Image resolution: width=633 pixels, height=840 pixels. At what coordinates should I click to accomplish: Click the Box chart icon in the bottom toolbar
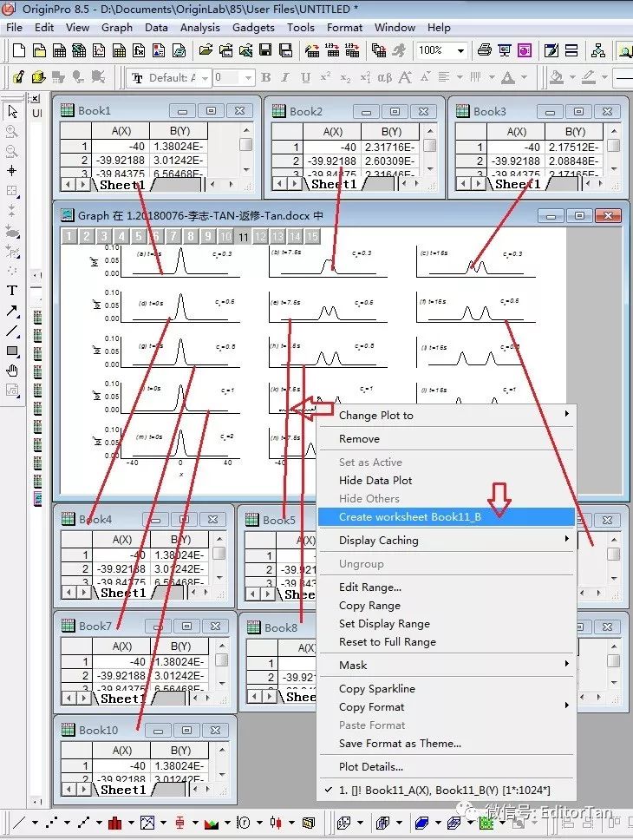tap(180, 822)
